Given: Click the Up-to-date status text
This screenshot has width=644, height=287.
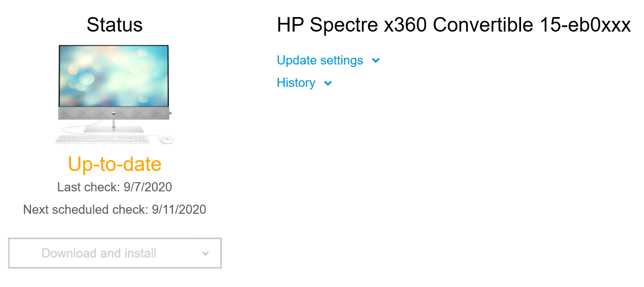Looking at the screenshot, I should click(115, 164).
